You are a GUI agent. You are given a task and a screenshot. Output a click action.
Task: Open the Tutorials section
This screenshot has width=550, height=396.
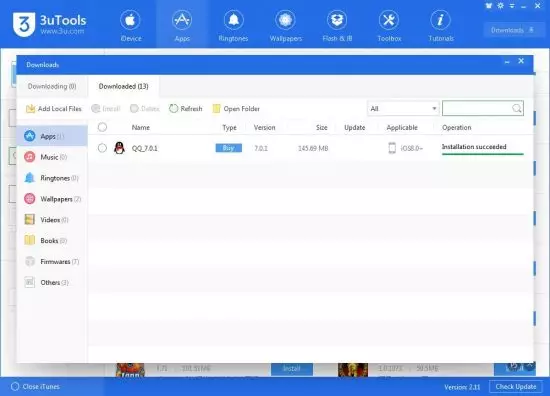(x=441, y=26)
